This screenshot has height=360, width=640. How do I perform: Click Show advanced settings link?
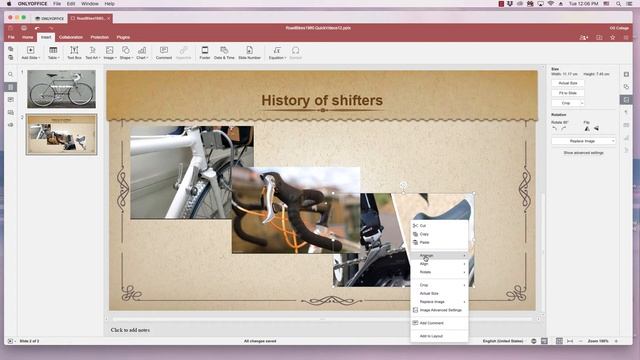tap(583, 153)
